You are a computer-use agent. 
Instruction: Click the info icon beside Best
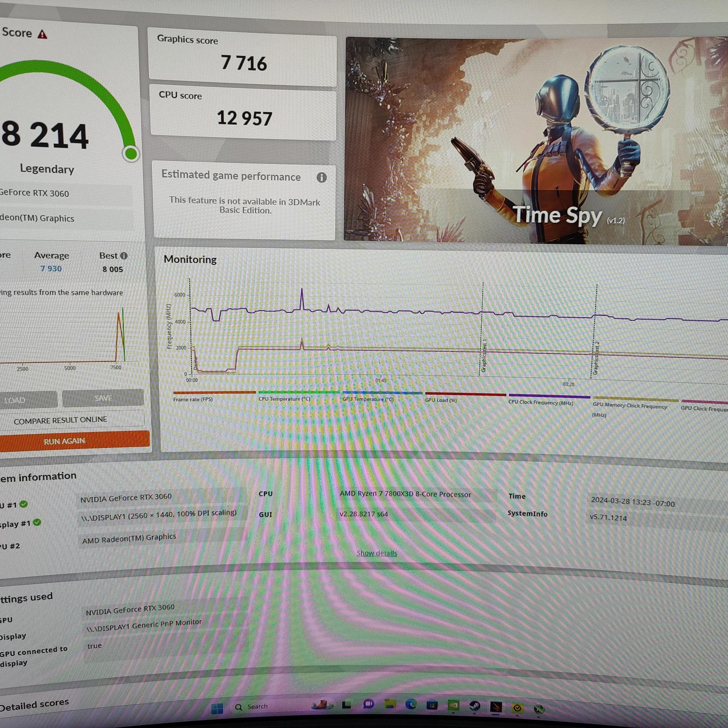[124, 256]
